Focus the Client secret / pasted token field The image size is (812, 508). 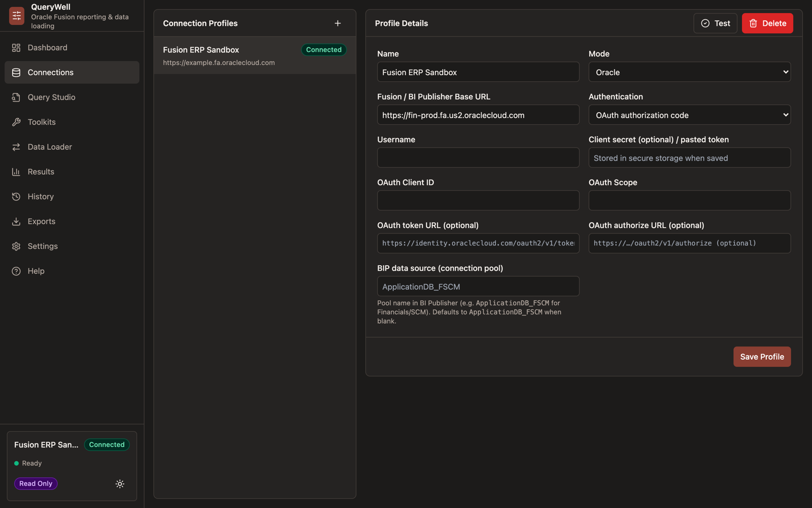[x=690, y=158]
